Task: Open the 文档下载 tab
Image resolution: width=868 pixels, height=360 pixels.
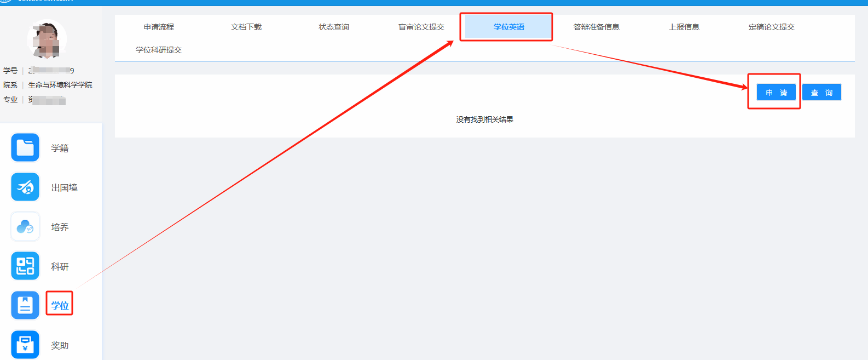Action: 246,27
